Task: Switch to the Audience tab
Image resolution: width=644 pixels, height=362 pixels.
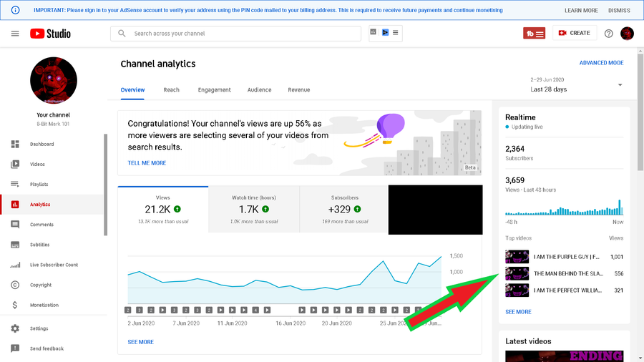Action: coord(259,90)
